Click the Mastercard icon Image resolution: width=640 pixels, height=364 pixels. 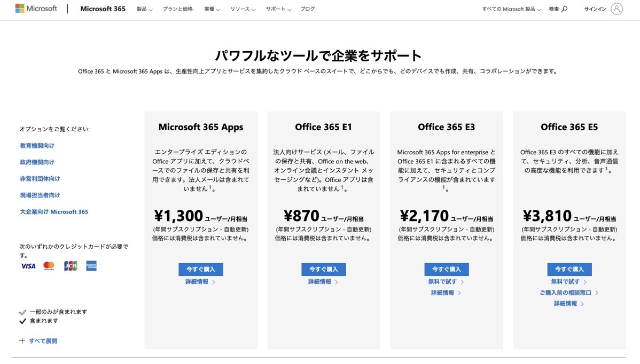49,266
